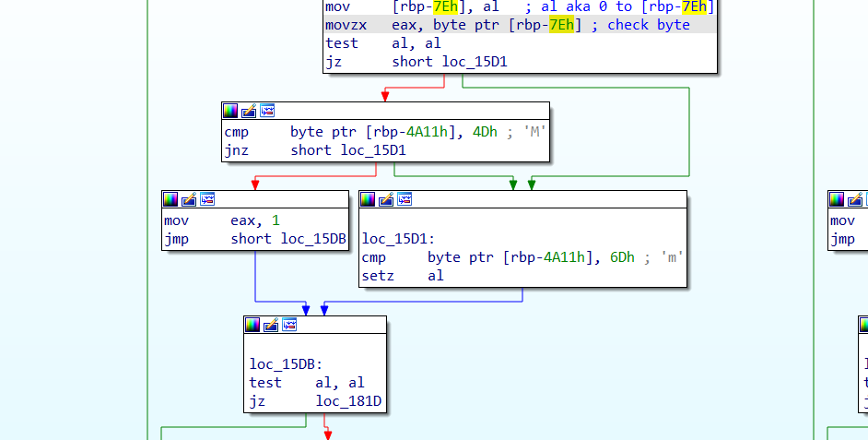Click the group nodes icon on the loc_15D1 block
This screenshot has width=868, height=440.
[x=405, y=199]
